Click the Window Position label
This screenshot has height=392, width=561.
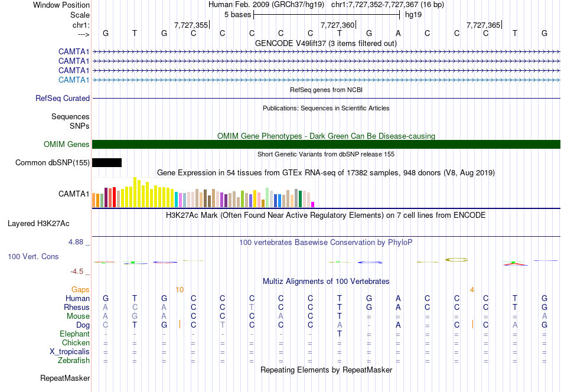[x=61, y=5]
